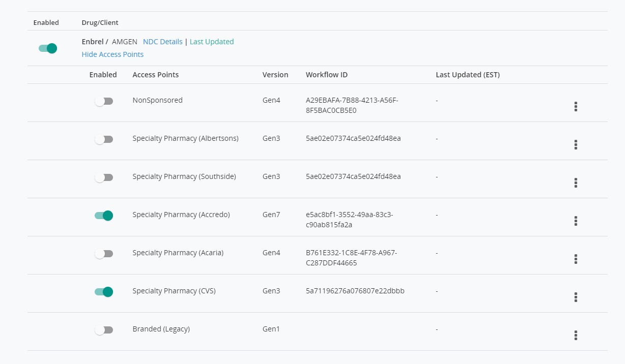Open the NDC Details link
The width and height of the screenshot is (625, 364).
click(x=162, y=42)
